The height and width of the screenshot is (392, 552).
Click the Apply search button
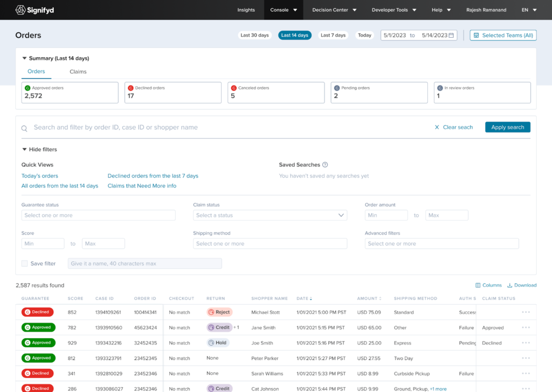(507, 127)
